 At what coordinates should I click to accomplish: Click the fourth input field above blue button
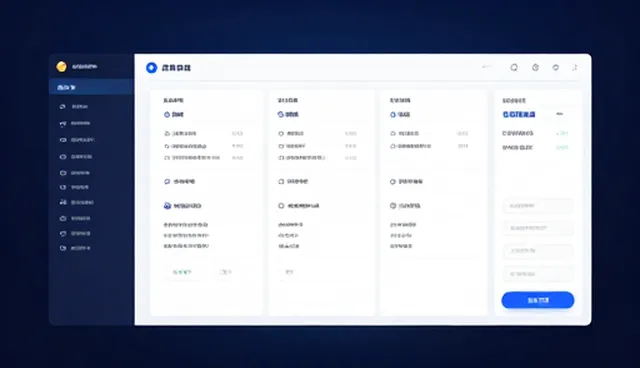[x=538, y=274]
